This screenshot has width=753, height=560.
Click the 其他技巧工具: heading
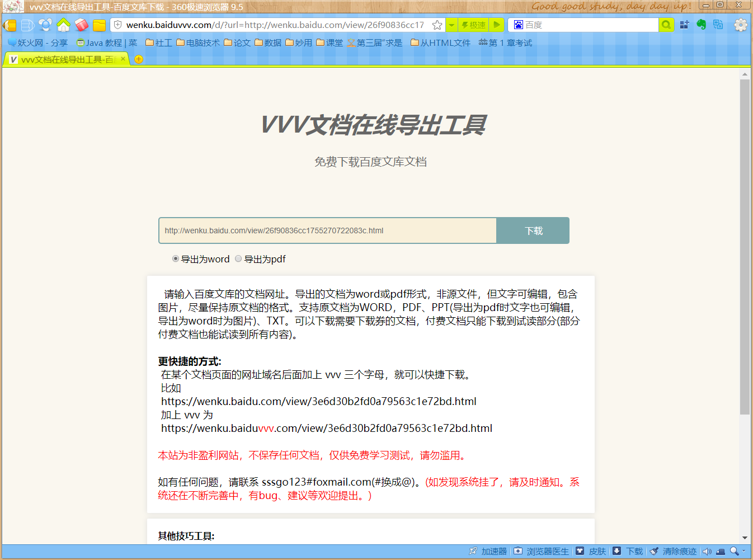(x=186, y=536)
